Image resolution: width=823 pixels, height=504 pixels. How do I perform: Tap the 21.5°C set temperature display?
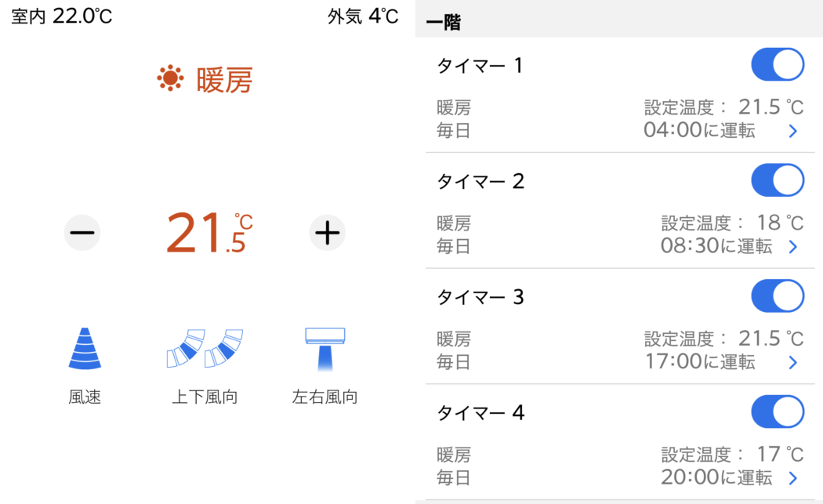point(207,233)
